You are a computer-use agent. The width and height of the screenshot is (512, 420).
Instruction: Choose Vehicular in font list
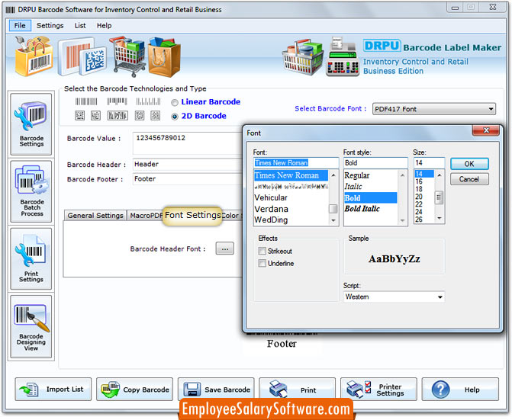(291, 197)
